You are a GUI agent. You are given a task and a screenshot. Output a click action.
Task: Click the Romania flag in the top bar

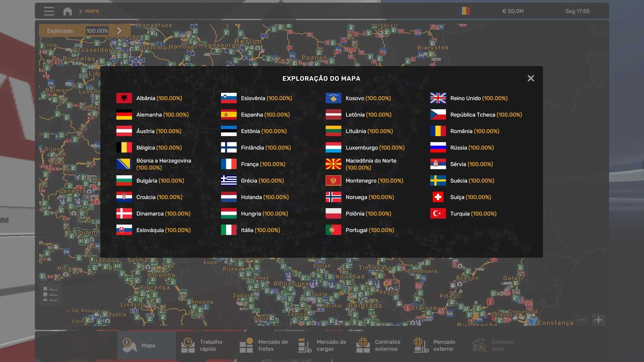click(465, 11)
